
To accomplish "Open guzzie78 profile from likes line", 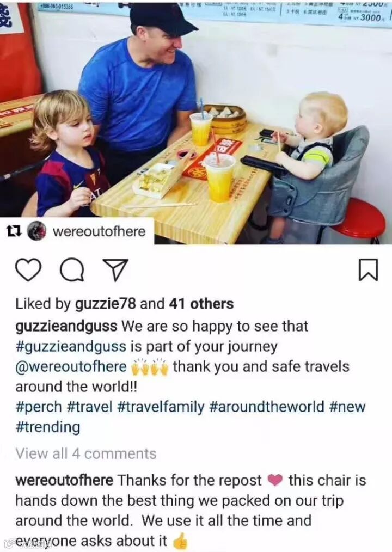I will [x=105, y=304].
